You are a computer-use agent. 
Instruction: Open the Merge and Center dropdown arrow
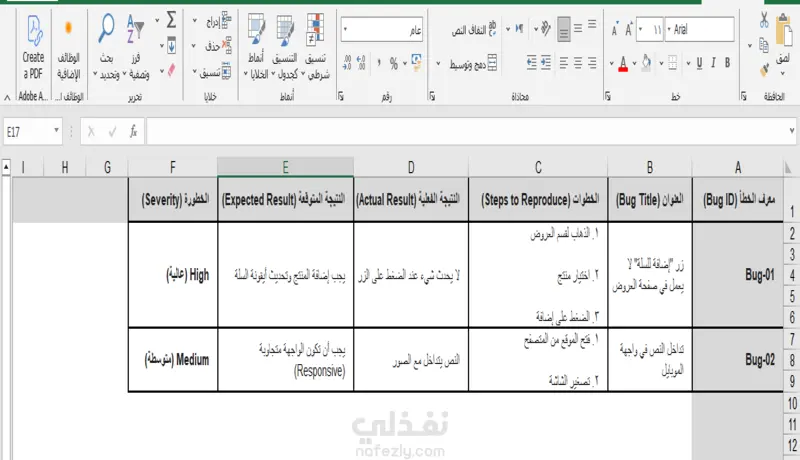coord(438,64)
